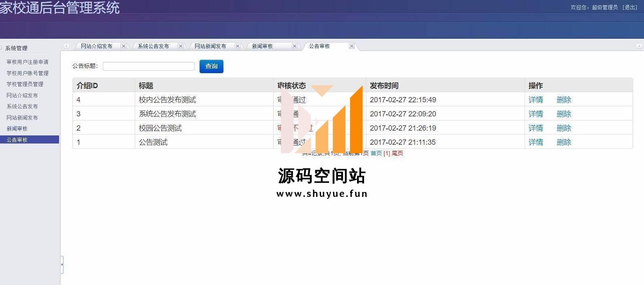Open 网站新闻发布 in sidebar
The height and width of the screenshot is (285, 644).
(22, 118)
